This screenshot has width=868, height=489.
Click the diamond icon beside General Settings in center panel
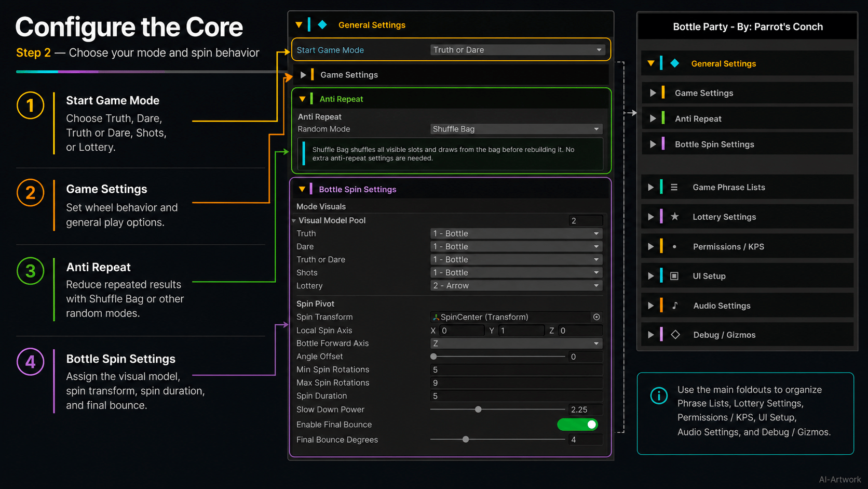coord(322,24)
